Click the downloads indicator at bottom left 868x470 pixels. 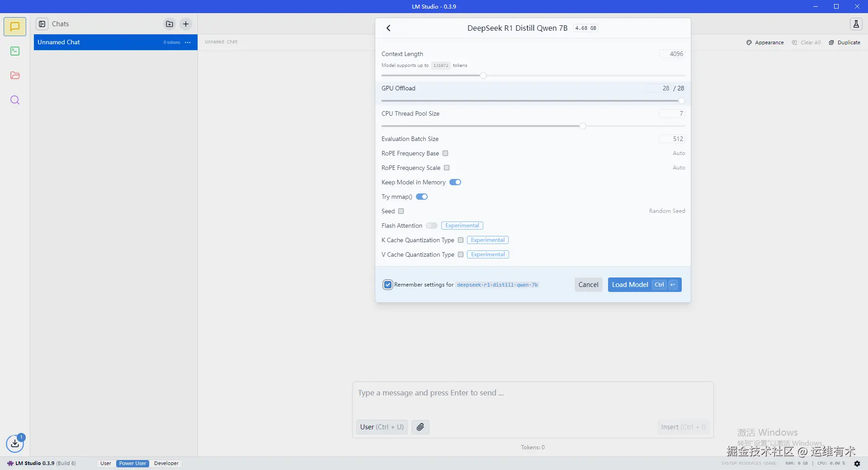click(x=15, y=444)
